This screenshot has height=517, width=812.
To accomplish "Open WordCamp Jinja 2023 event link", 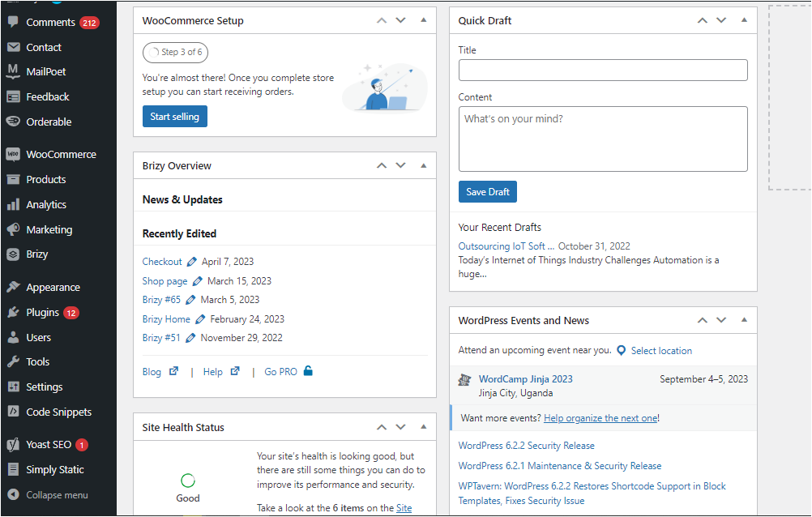I will click(x=526, y=379).
